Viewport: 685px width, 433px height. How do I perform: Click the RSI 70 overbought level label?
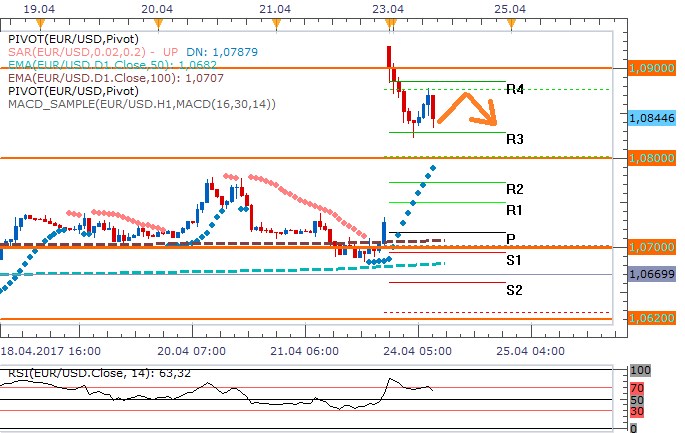[636, 387]
